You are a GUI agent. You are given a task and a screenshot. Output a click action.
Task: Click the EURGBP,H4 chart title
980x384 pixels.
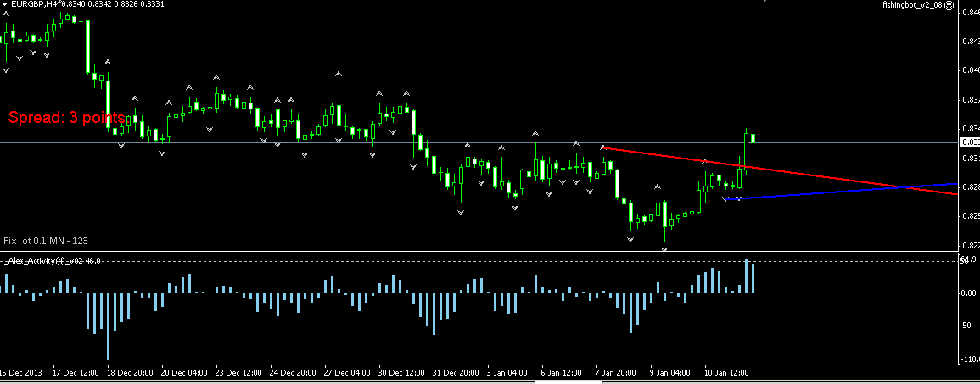[x=33, y=4]
